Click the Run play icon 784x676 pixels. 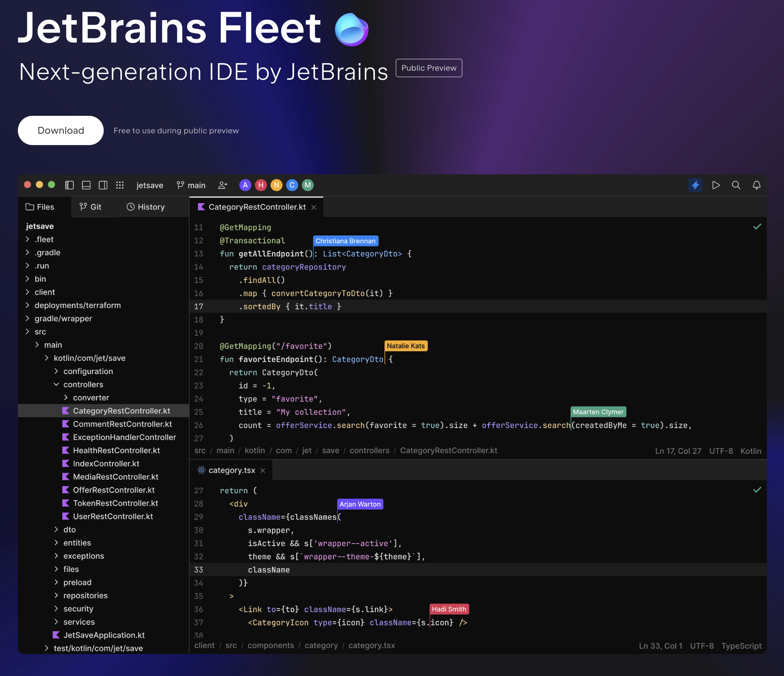click(x=716, y=185)
